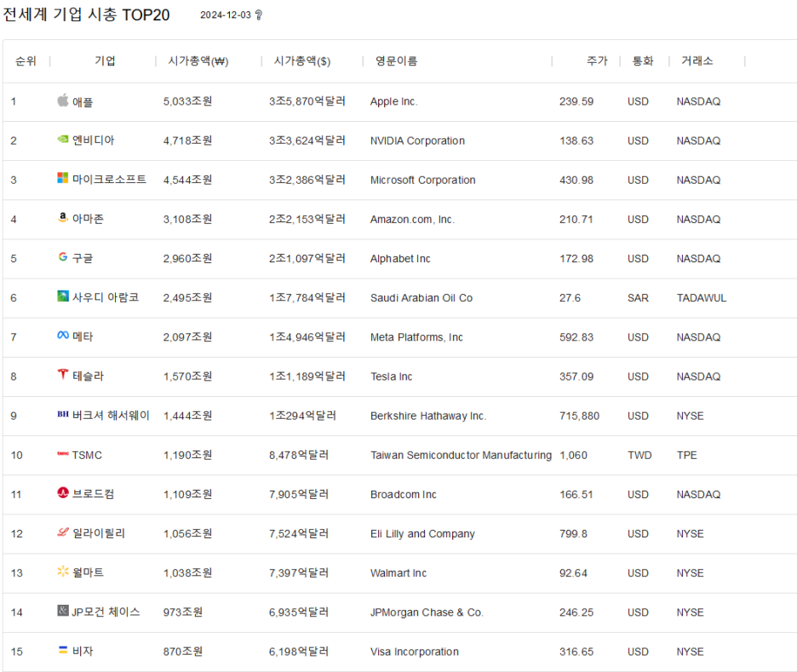The height and width of the screenshot is (672, 797).
Task: Sort by the 기업 column header
Action: point(106,61)
